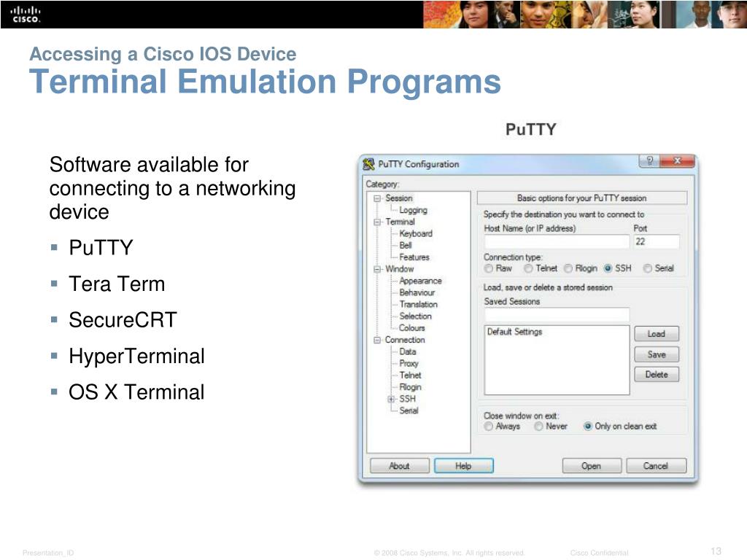Expand the SSH tree node
Image resolution: width=747 pixels, height=560 pixels.
coord(391,399)
